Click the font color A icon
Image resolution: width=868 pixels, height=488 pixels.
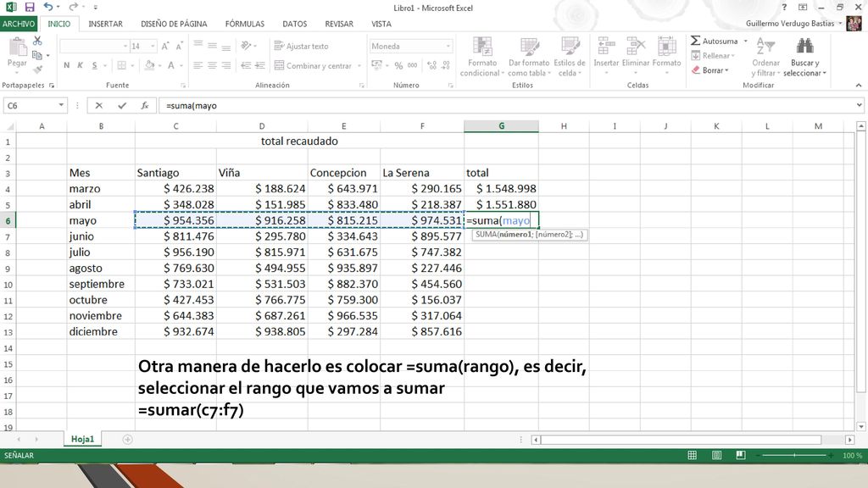(x=171, y=65)
